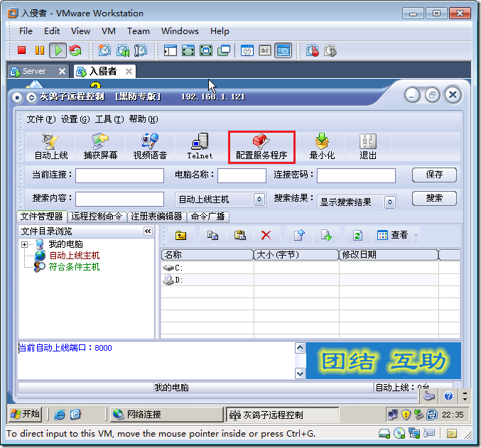
Task: Click the 保存 save button
Action: coord(434,175)
